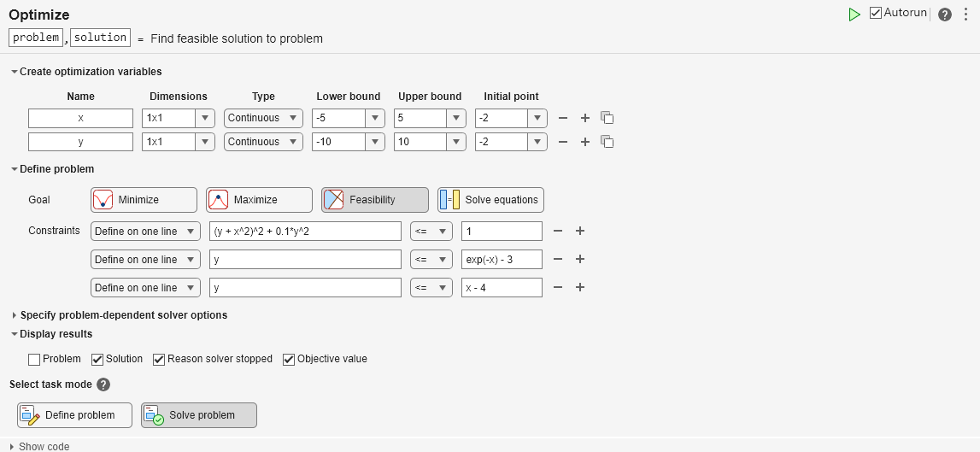Add constraint after the x - 4 row

tap(580, 287)
